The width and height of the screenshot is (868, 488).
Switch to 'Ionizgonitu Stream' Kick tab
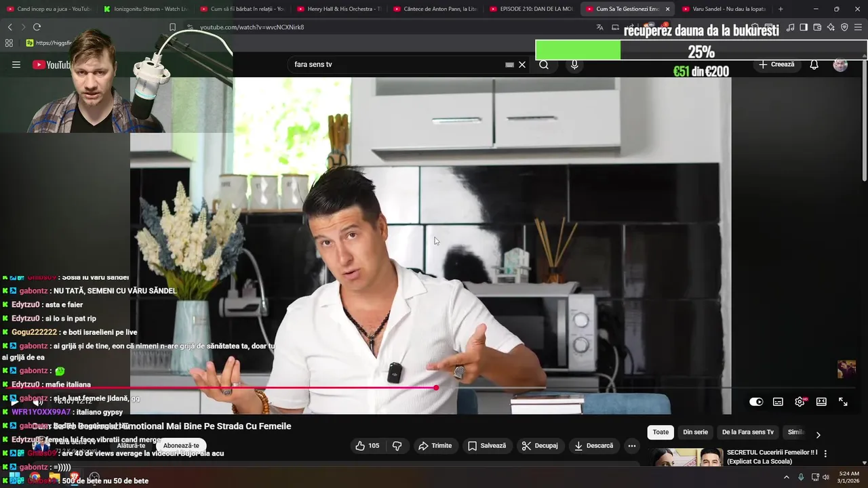pyautogui.click(x=146, y=9)
